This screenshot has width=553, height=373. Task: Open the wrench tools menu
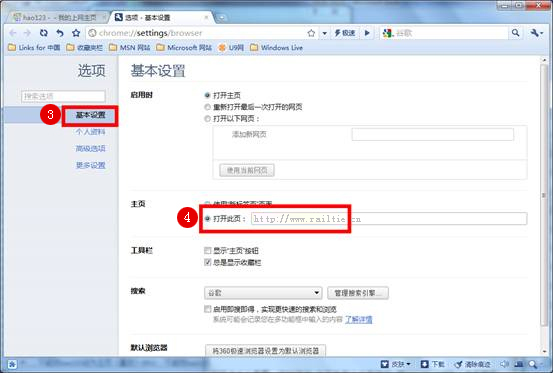536,33
